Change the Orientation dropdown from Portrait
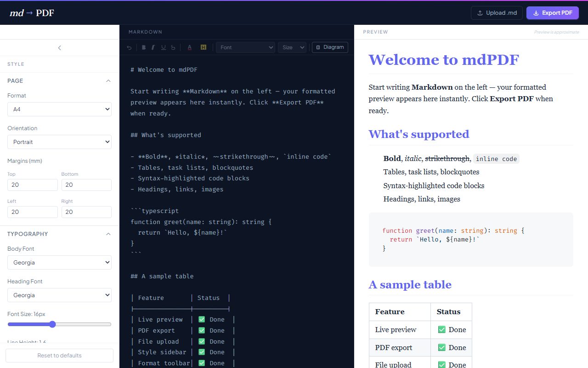Screen dimensions: 588x368 tap(59, 142)
